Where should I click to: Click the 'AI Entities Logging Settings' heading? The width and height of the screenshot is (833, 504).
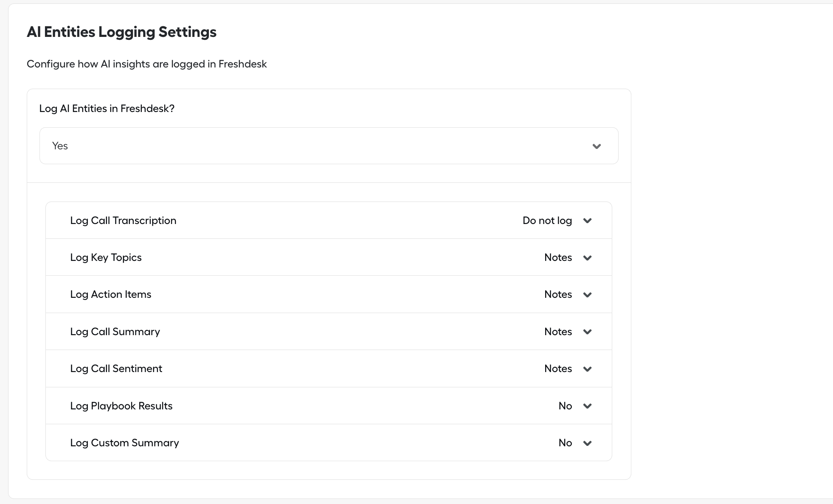121,32
